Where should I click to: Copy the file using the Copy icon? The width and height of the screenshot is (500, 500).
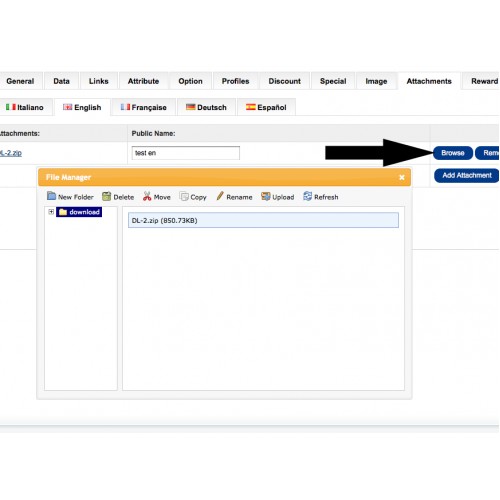184,196
